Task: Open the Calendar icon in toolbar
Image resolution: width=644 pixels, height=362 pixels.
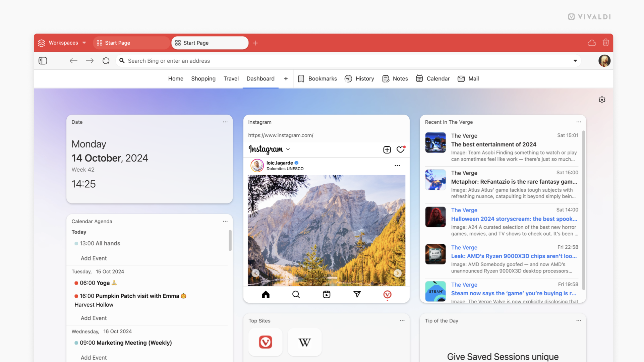Action: click(419, 79)
